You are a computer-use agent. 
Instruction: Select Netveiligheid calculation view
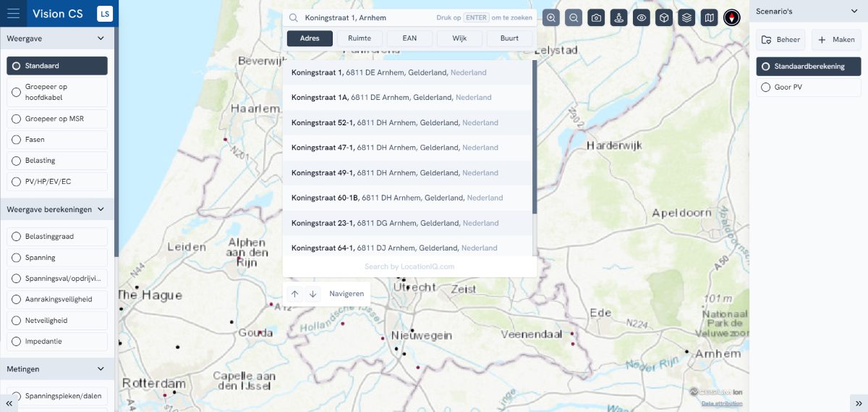(x=57, y=320)
